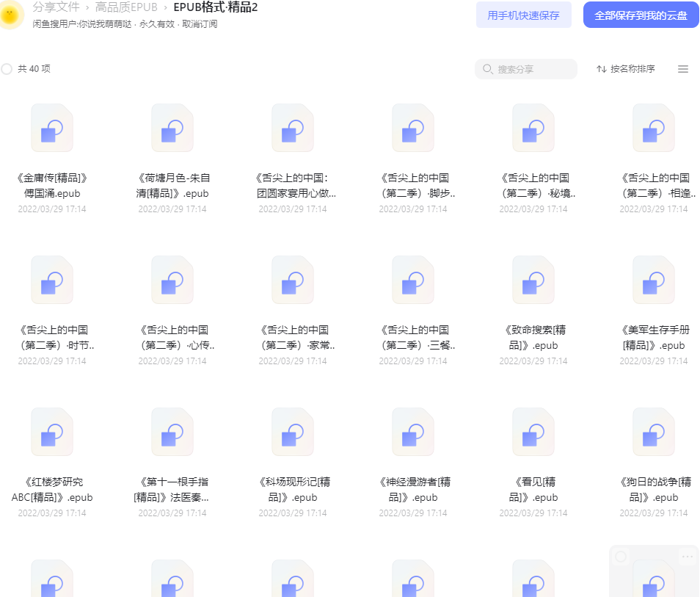Click file icon for 舌尖上的中国(第二季)·三餐
Screen dimensions: 700x597
tap(413, 281)
